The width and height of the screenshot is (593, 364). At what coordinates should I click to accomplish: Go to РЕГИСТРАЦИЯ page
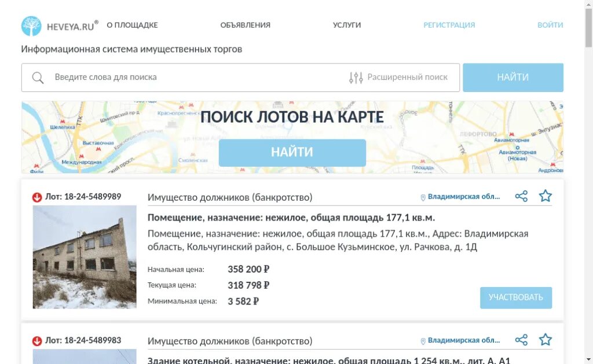pyautogui.click(x=449, y=25)
